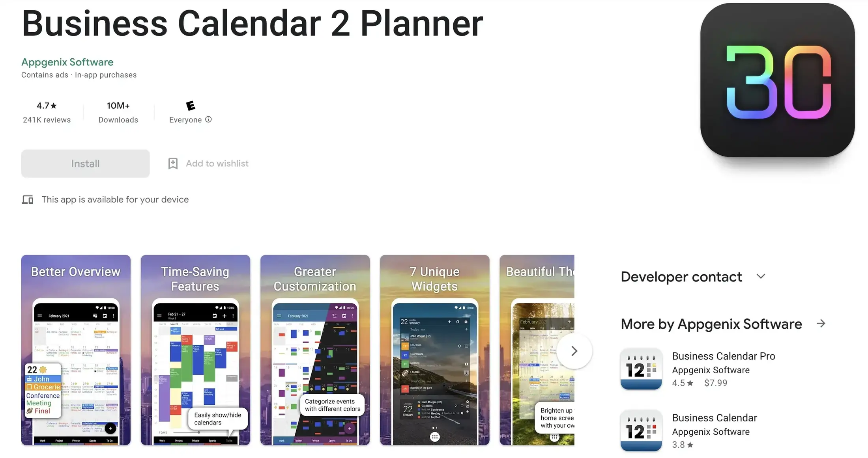This screenshot has height=458, width=868.
Task: Click the Business Calendar Pro app icon
Action: 641,370
